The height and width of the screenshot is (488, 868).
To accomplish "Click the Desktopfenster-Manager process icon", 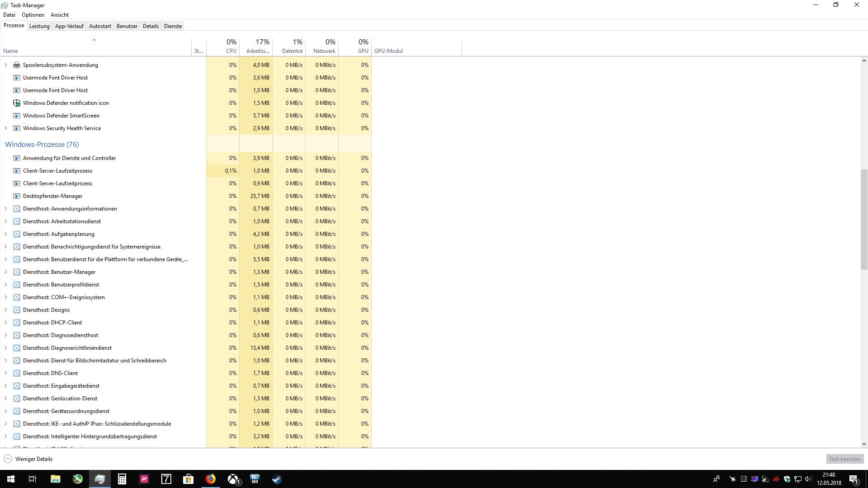I will tap(17, 196).
